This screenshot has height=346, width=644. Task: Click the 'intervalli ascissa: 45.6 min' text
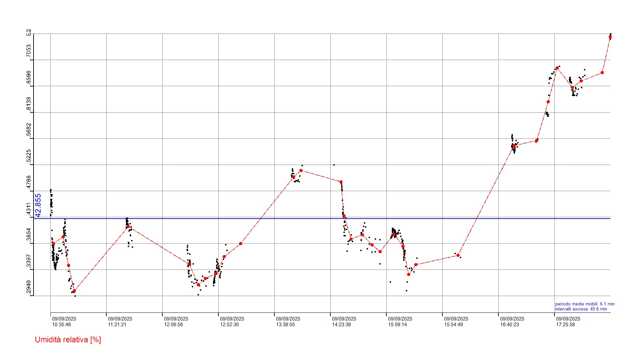tap(581, 309)
